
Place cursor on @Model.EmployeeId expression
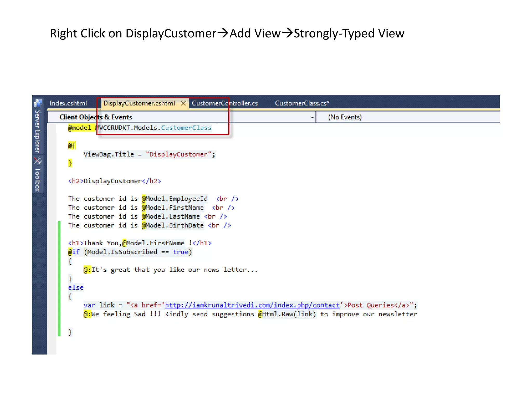pyautogui.click(x=175, y=199)
